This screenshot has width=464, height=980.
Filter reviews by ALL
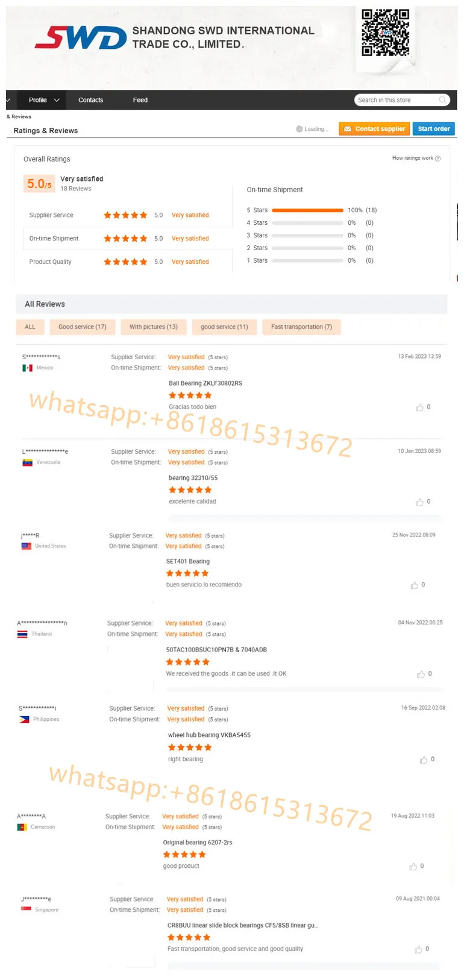(x=30, y=327)
